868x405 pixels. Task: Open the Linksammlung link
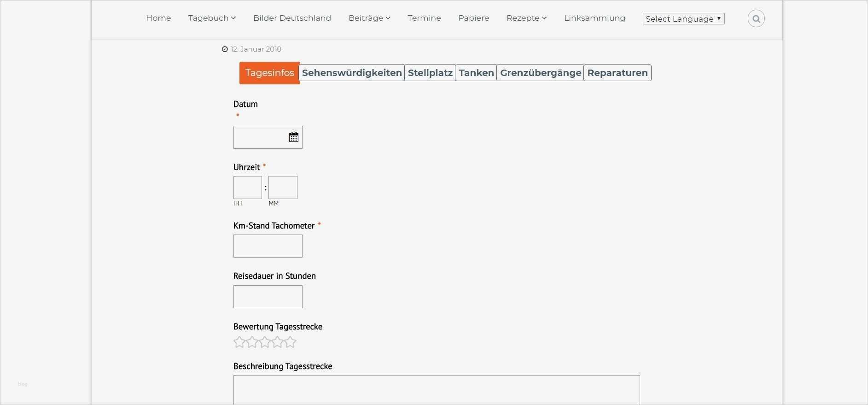tap(594, 18)
